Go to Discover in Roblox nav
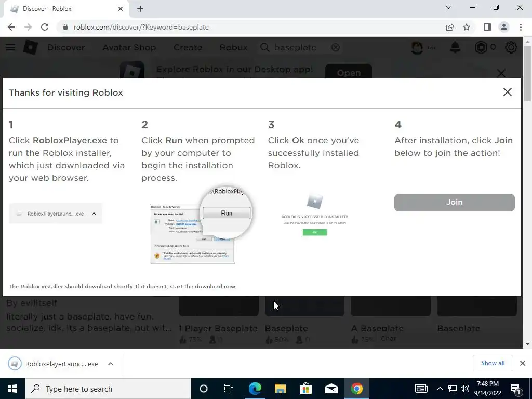 click(x=66, y=47)
